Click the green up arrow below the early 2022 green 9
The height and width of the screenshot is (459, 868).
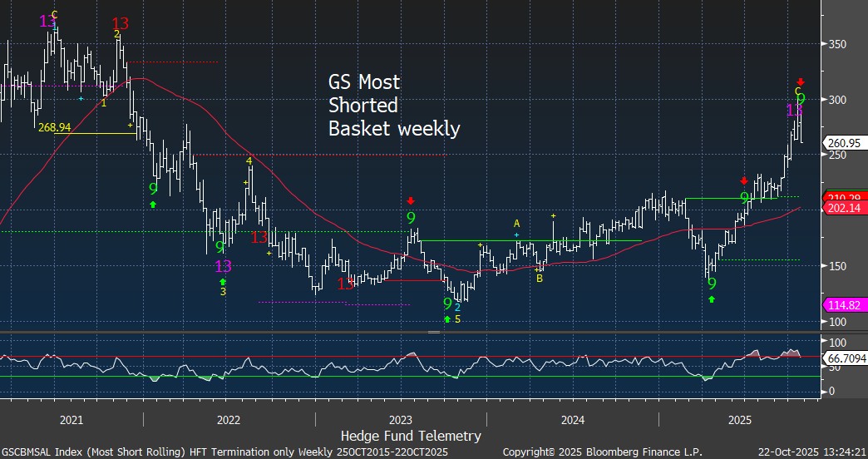[153, 204]
